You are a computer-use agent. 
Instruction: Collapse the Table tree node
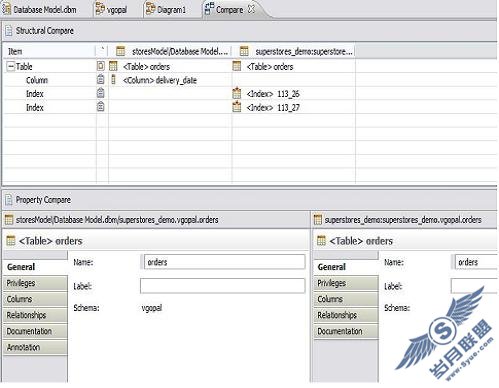tap(11, 67)
